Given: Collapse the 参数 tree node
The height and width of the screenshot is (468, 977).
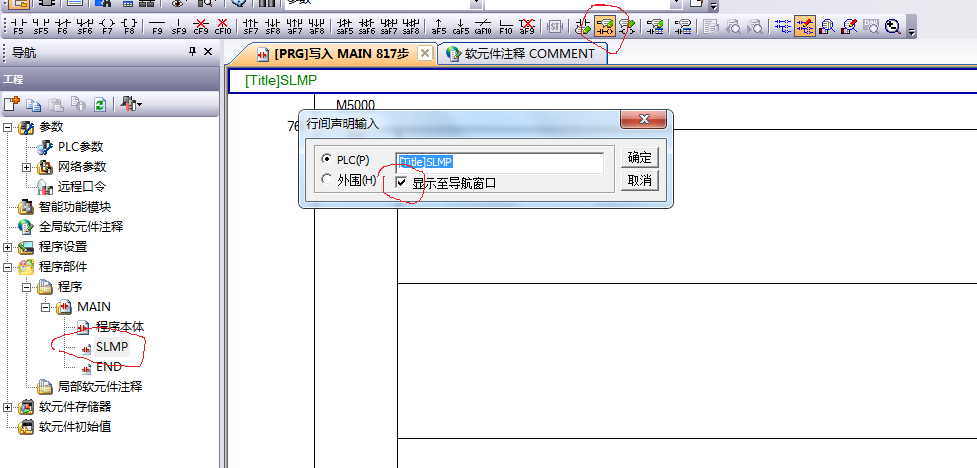Looking at the screenshot, I should point(8,127).
